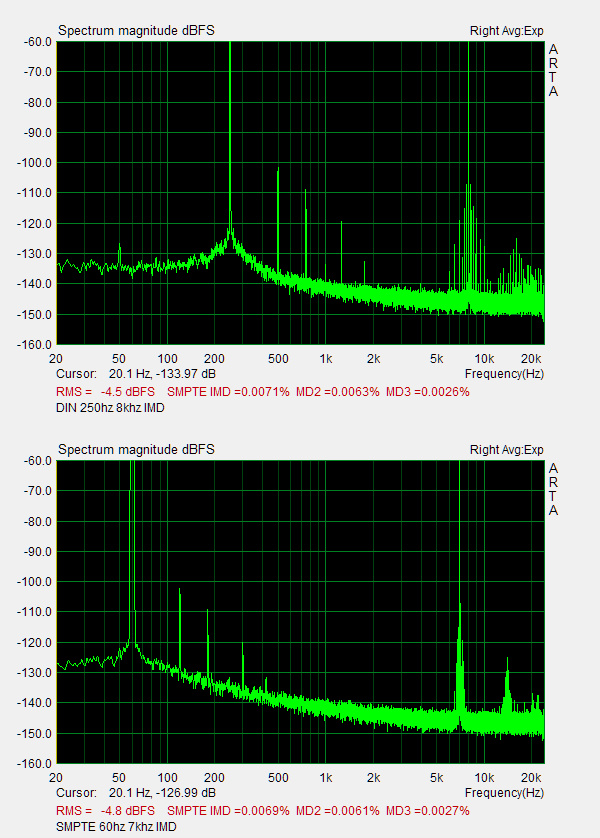Click 'Frequency(Hz)' axis label under the DIN plot

(504, 374)
